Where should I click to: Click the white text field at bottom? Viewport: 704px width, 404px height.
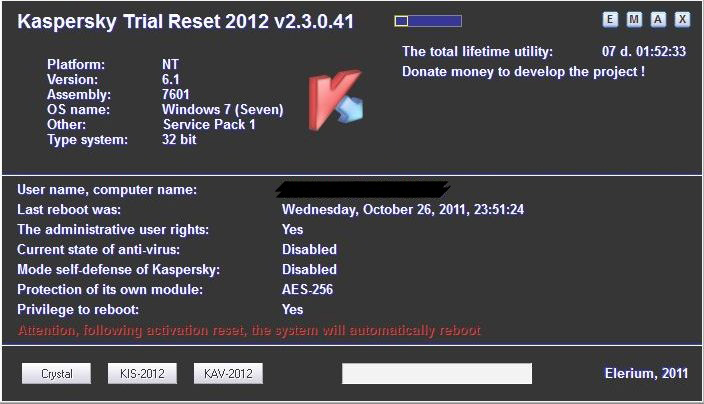click(x=436, y=374)
